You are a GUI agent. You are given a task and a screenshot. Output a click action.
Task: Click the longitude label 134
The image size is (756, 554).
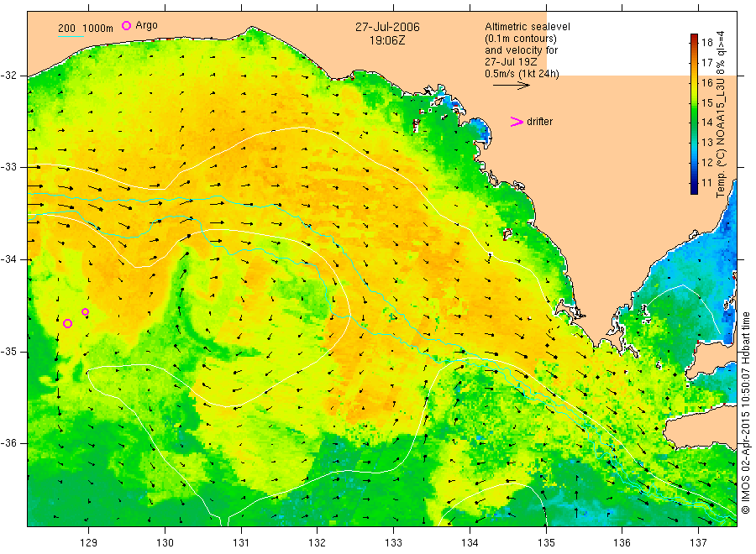click(x=470, y=543)
